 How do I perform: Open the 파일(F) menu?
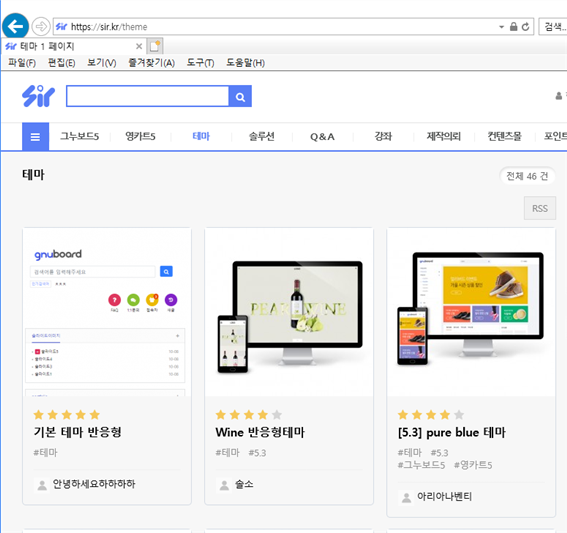22,63
